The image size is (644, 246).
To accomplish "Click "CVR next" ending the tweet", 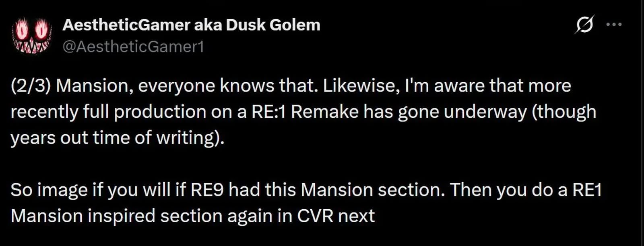I will [336, 216].
